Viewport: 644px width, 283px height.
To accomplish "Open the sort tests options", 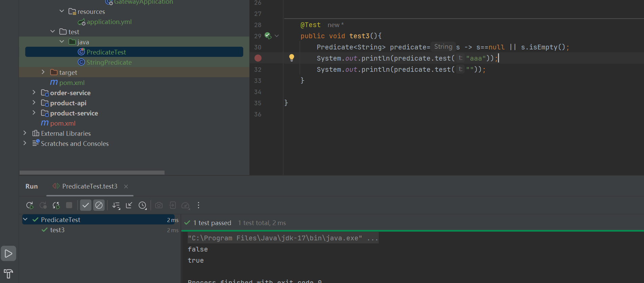I will (x=116, y=205).
